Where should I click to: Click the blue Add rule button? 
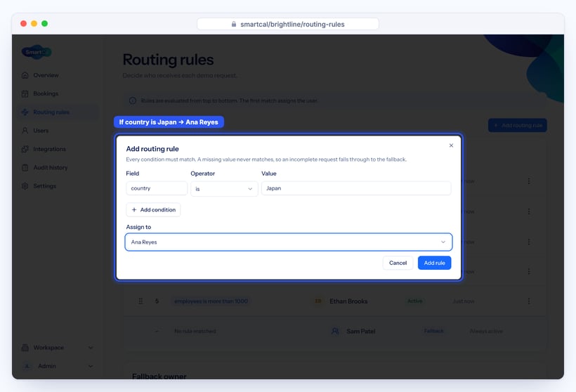click(434, 263)
